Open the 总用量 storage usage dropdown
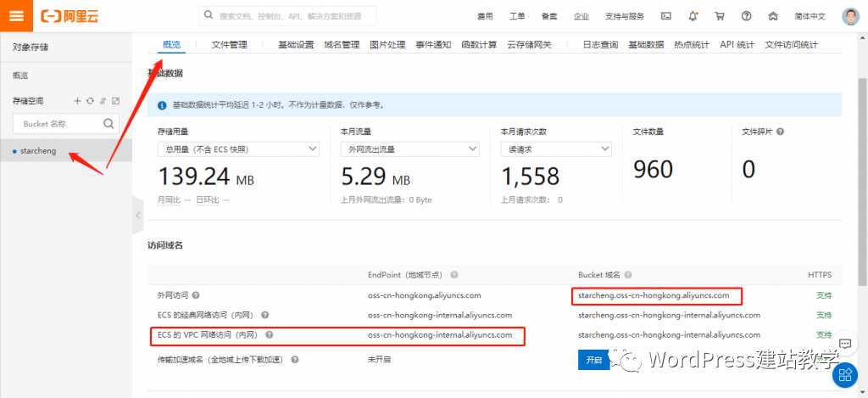 click(x=238, y=149)
